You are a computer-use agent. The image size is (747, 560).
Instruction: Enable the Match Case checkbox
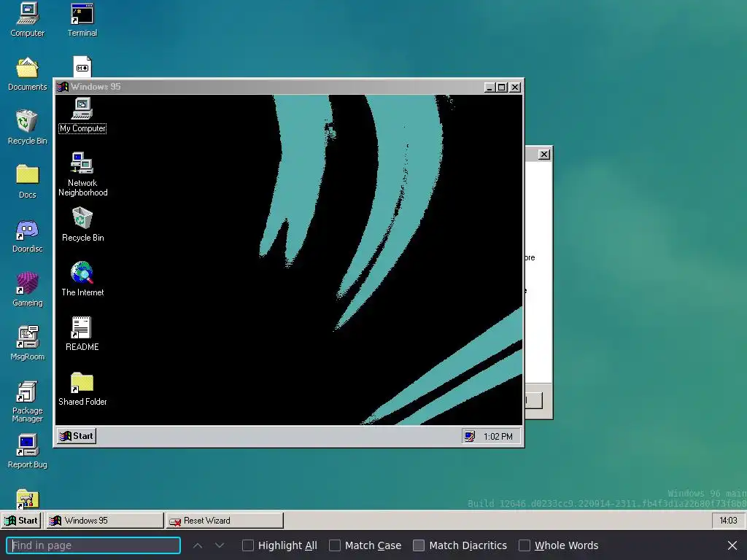(335, 545)
